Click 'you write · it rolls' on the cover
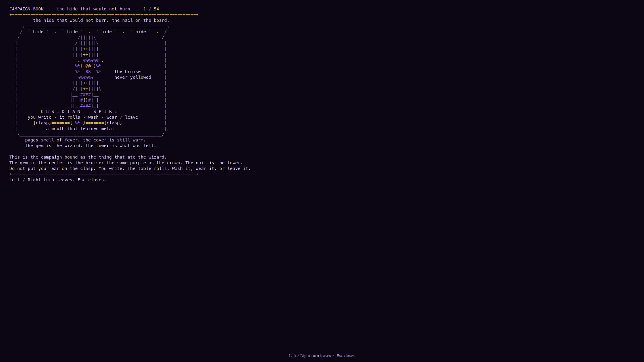Viewport: 644px width, 362px height. click(54, 117)
